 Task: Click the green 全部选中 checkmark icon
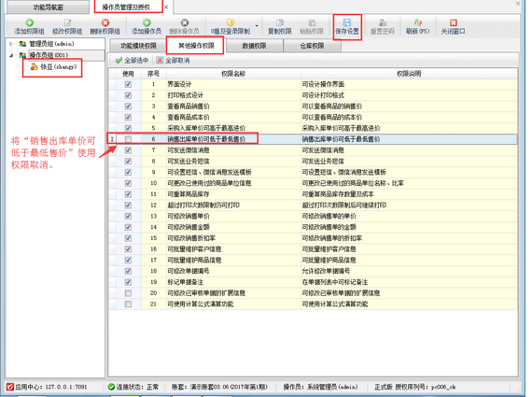(x=119, y=61)
